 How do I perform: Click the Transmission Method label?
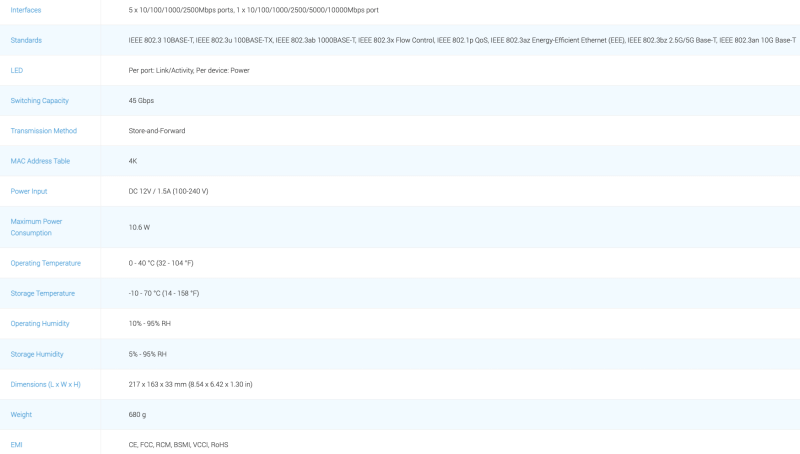(x=43, y=131)
